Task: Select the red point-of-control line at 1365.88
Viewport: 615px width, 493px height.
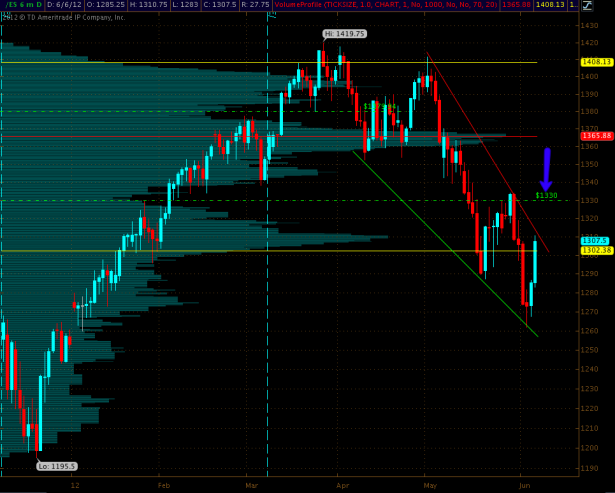Action: click(269, 136)
